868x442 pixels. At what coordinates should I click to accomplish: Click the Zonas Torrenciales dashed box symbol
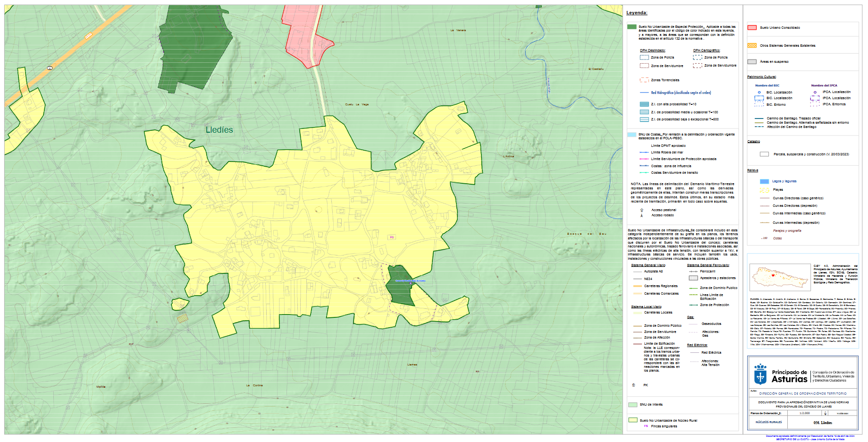pyautogui.click(x=644, y=80)
